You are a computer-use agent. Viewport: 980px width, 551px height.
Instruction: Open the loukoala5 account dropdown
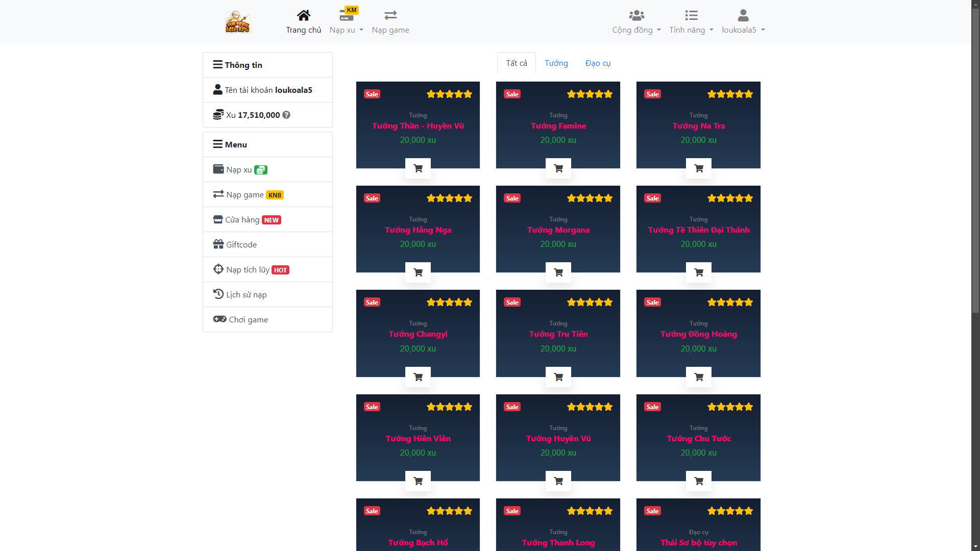pyautogui.click(x=743, y=22)
